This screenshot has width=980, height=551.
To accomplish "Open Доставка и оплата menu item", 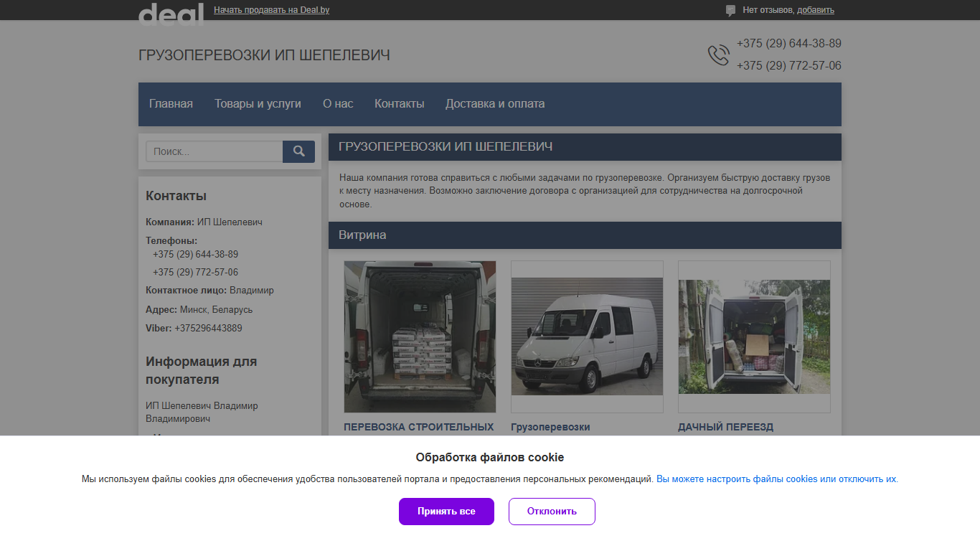I will coord(495,103).
